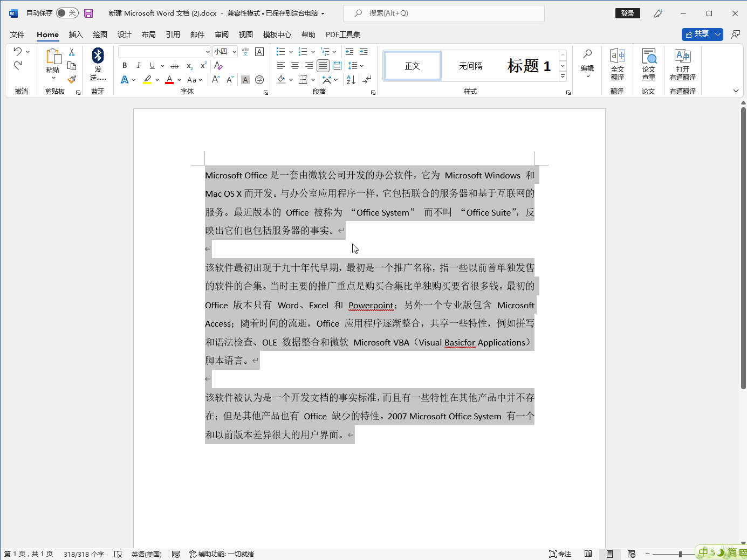Screen dimensions: 747x560
Task: Click the character border icon
Action: (259, 52)
